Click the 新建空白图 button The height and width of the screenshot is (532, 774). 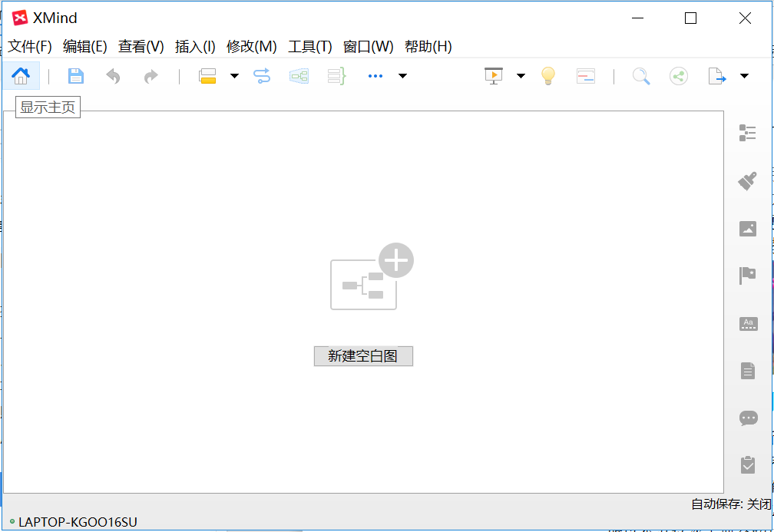point(363,355)
